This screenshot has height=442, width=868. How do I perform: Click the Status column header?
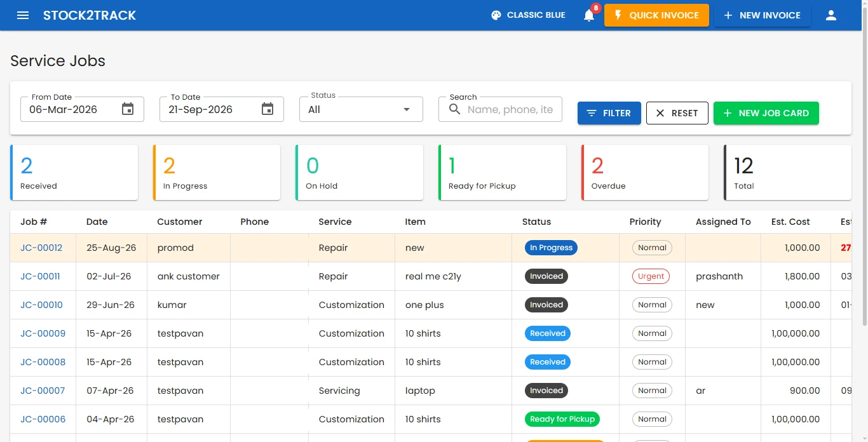coord(536,222)
